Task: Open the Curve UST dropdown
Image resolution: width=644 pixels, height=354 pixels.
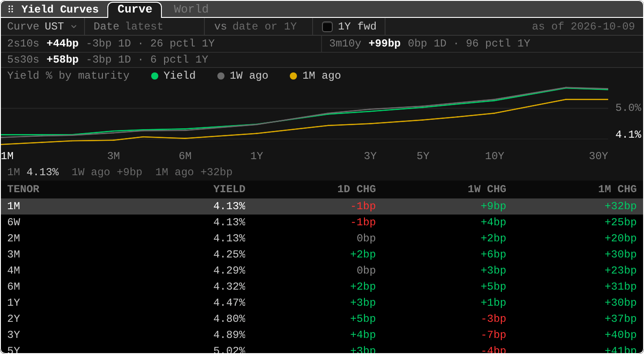Action: click(x=42, y=26)
